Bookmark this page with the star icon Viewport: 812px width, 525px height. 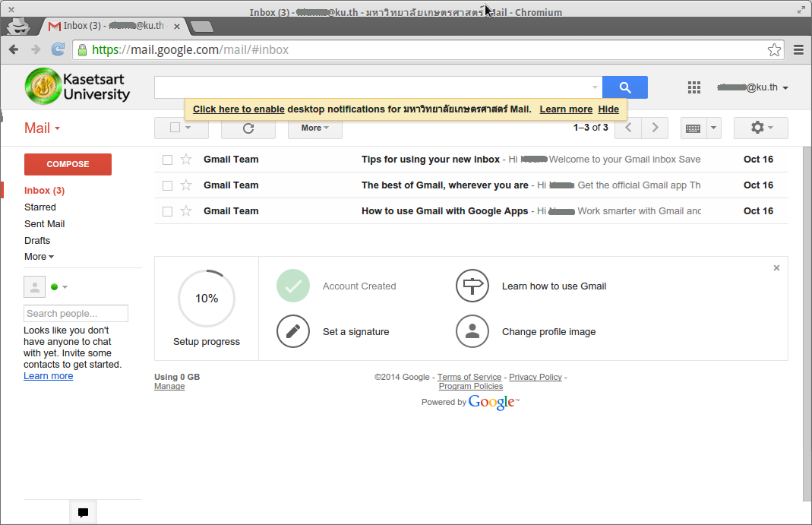point(774,49)
